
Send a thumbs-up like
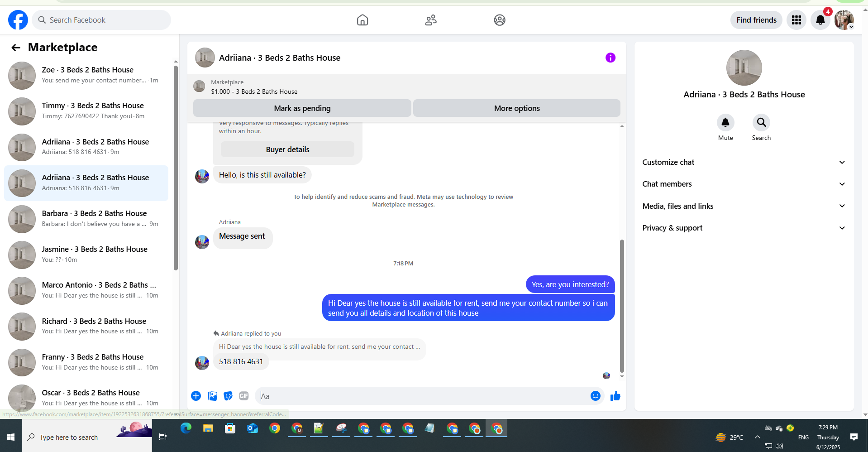coord(615,396)
